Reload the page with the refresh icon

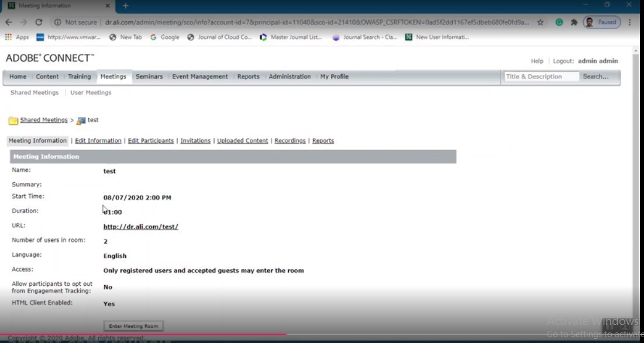(x=39, y=22)
